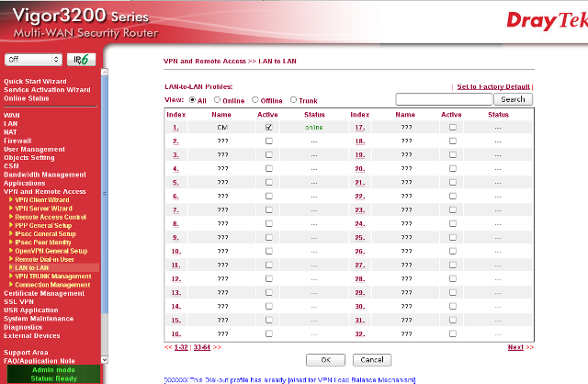Expand the Firewall menu
The height and width of the screenshot is (384, 588).
[17, 141]
